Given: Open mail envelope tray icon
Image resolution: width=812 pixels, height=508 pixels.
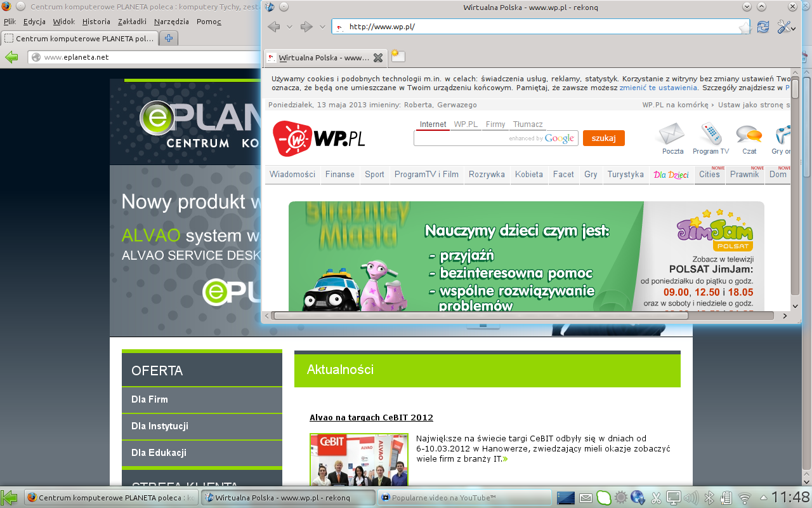Looking at the screenshot, I should 586,498.
